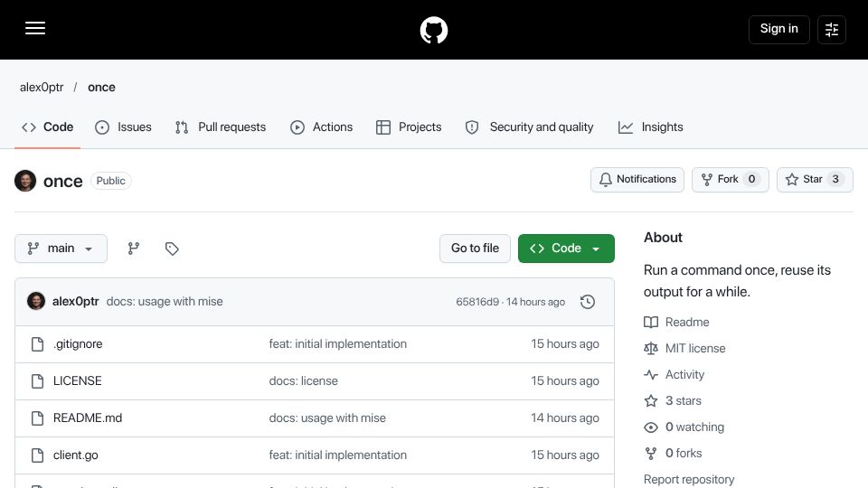View the 0 watching link
Screen dimensions: 868x488
(694, 427)
